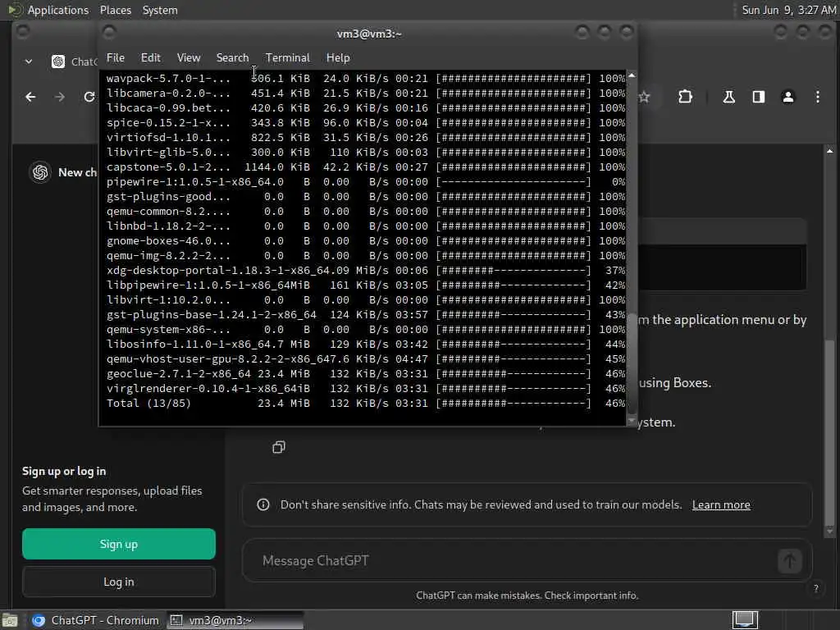The height and width of the screenshot is (630, 840).
Task: Copy the response with copy icon
Action: [x=279, y=447]
